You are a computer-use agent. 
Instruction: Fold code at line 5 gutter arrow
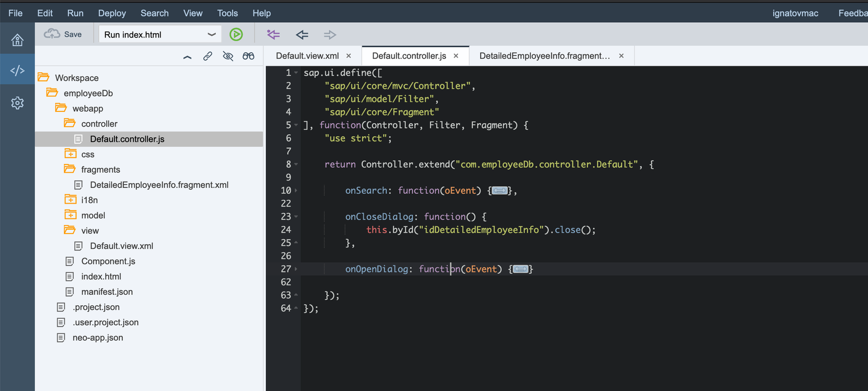click(296, 125)
